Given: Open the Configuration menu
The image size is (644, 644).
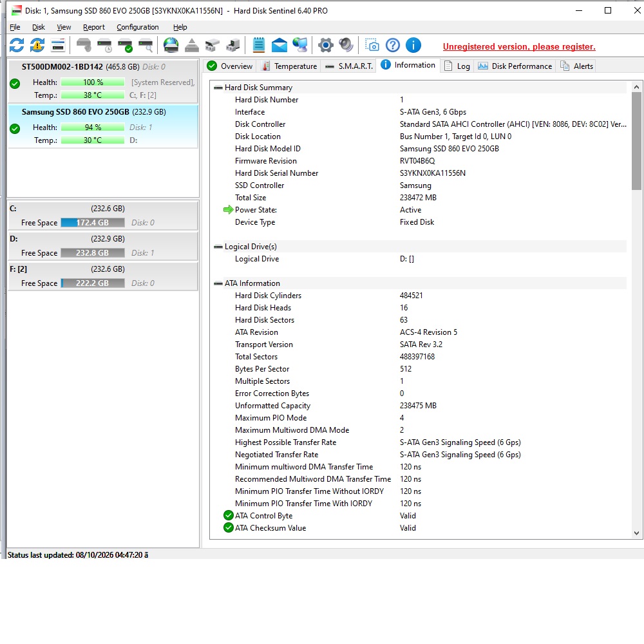Looking at the screenshot, I should pyautogui.click(x=138, y=27).
